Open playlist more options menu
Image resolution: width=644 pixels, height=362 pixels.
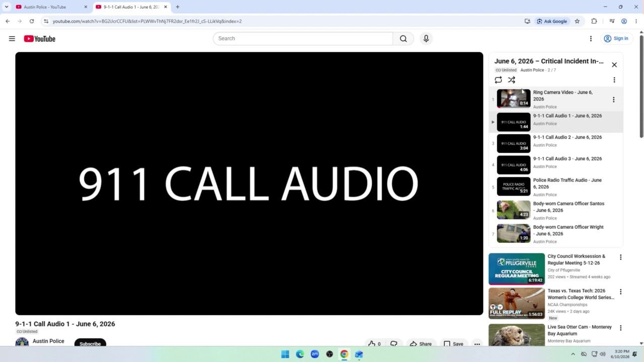point(614,80)
